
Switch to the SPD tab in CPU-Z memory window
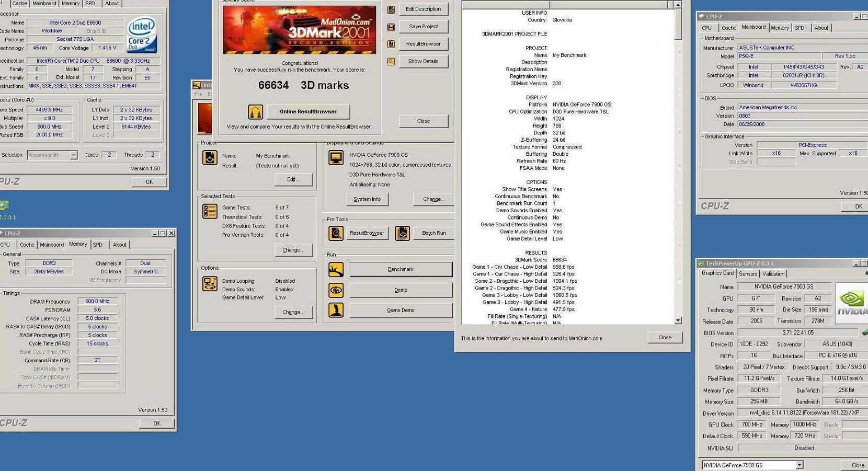[97, 245]
